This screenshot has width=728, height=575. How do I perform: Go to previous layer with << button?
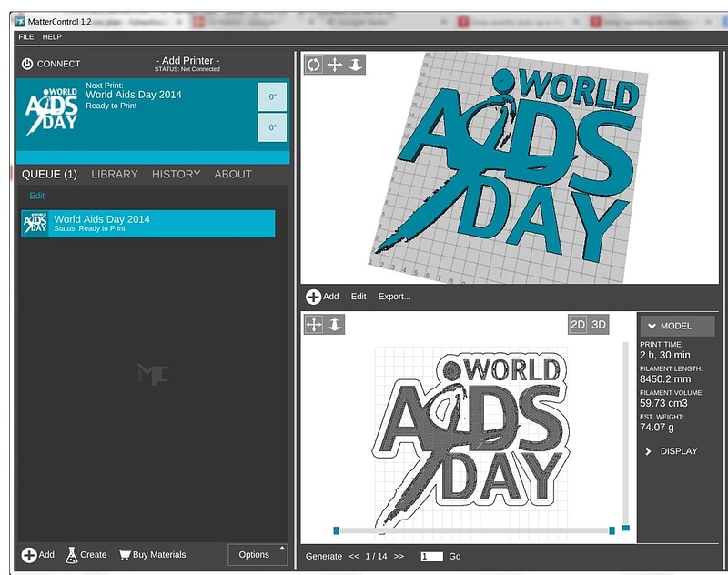[354, 556]
